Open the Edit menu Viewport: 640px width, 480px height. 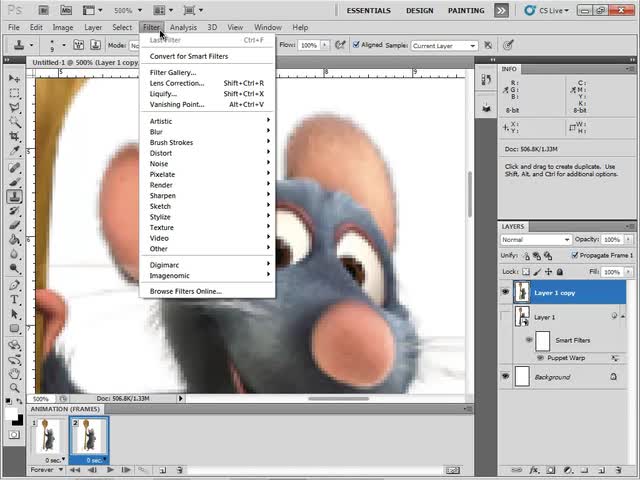36,27
